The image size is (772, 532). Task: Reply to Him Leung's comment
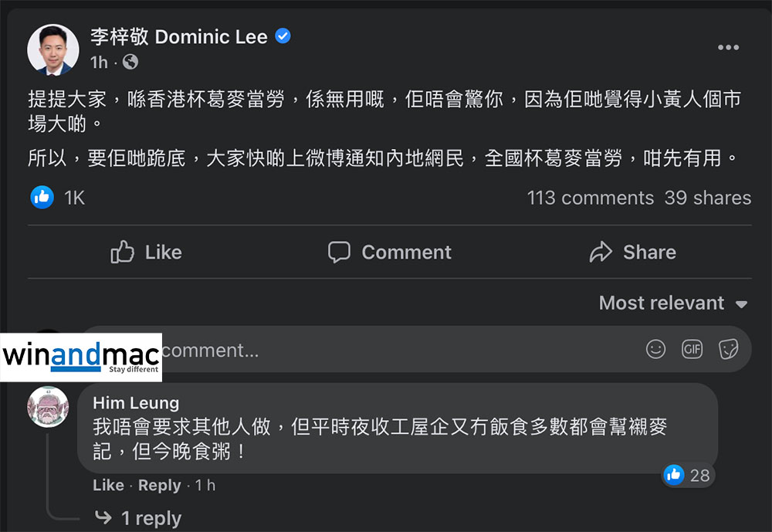tap(159, 486)
